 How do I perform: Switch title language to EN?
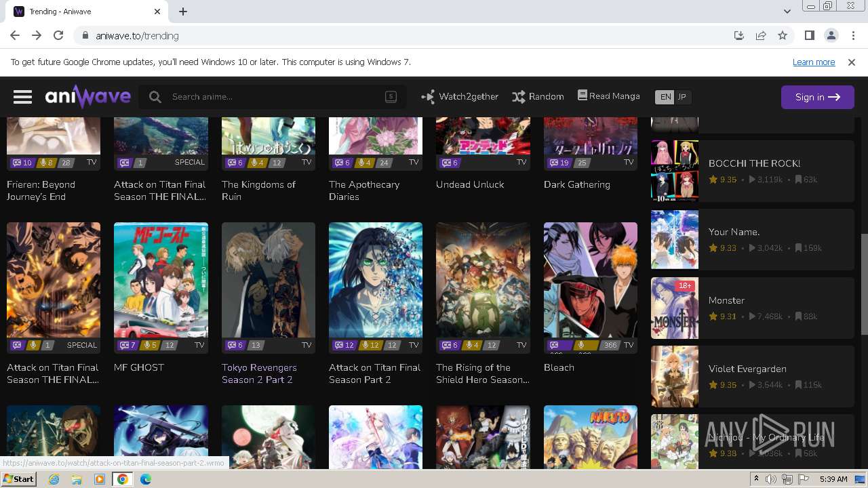[x=665, y=97]
